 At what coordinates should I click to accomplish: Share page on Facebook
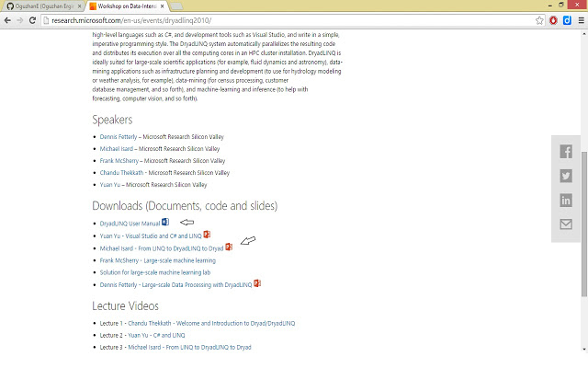click(566, 152)
